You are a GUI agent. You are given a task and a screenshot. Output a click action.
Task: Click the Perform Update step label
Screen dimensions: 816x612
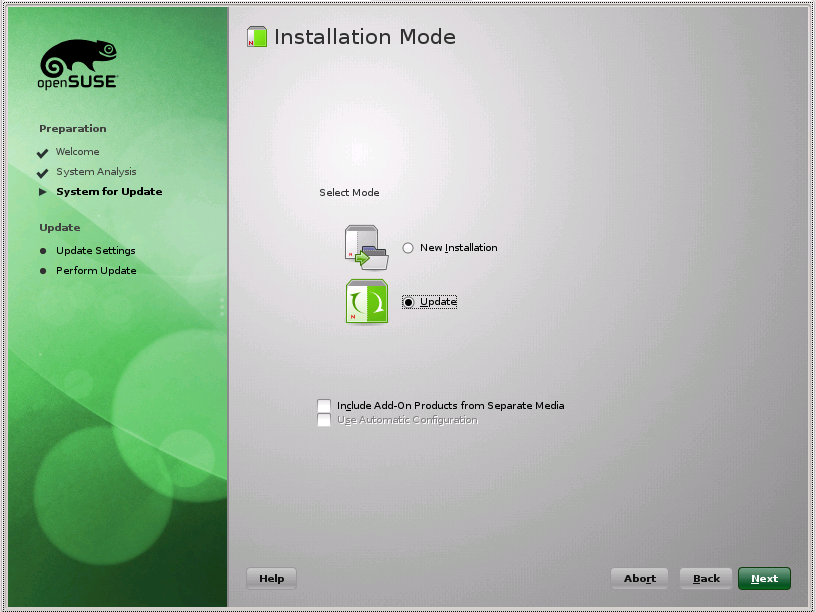[96, 271]
